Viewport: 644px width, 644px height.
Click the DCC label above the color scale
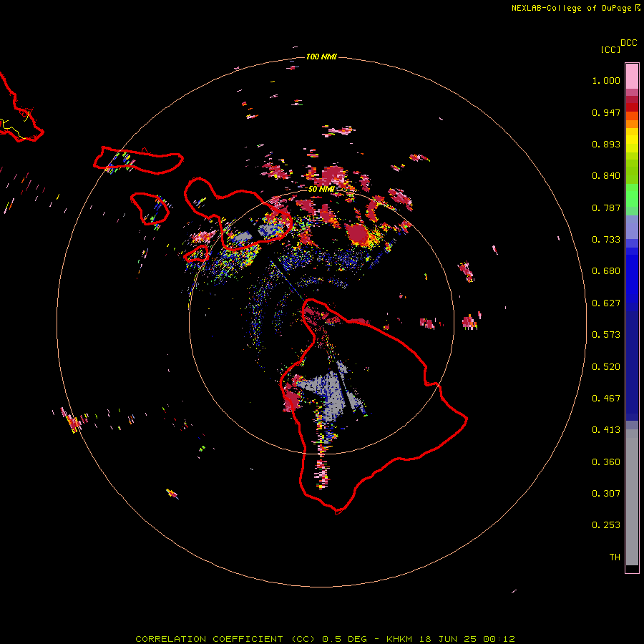[629, 43]
